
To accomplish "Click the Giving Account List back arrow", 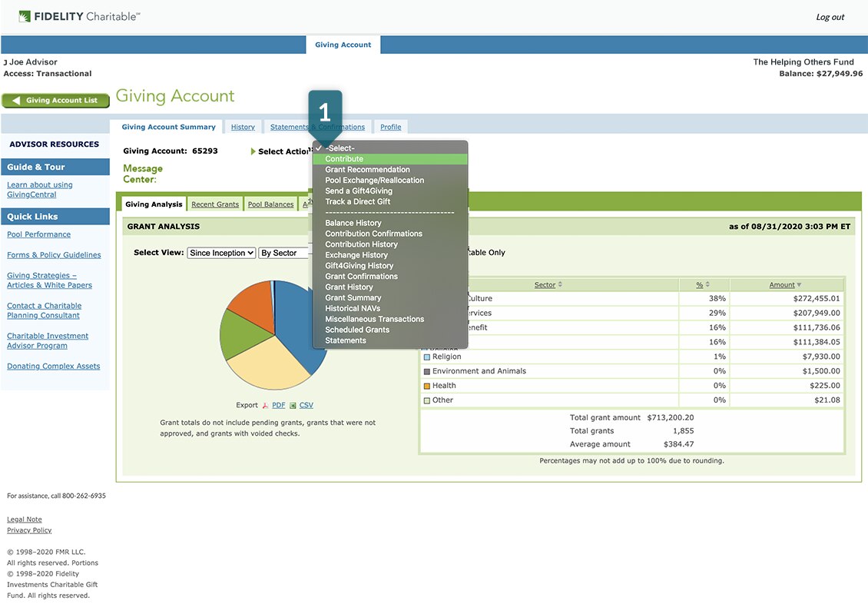I will tap(16, 100).
